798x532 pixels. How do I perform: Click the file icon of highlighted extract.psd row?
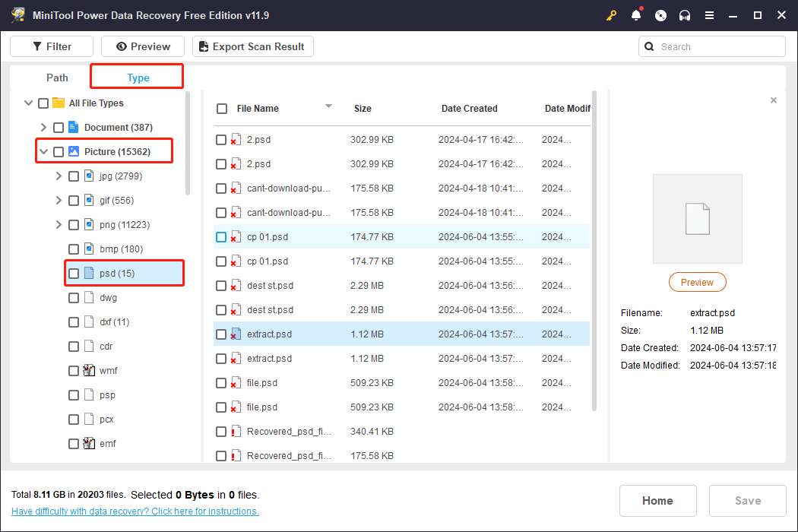tap(236, 334)
